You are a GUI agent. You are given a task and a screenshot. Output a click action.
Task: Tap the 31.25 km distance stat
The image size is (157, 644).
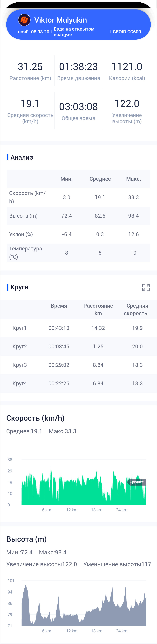coord(30,71)
